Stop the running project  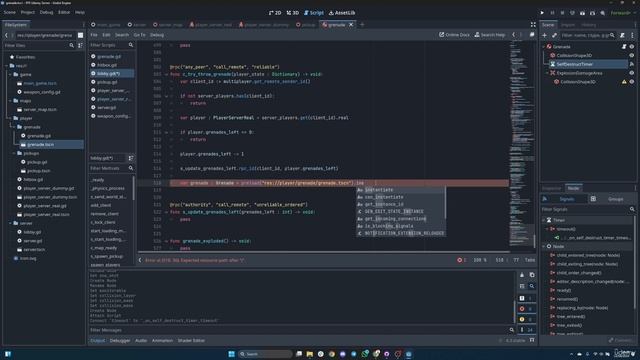(562, 13)
